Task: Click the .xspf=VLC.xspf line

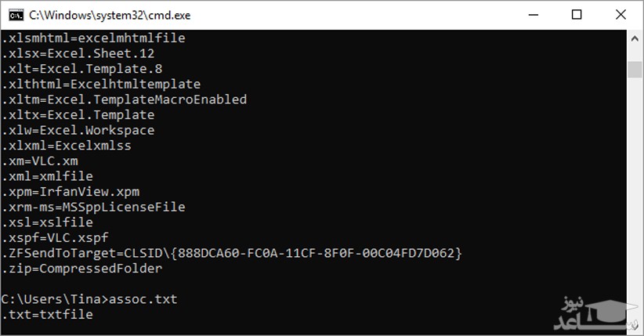Action: [x=55, y=237]
